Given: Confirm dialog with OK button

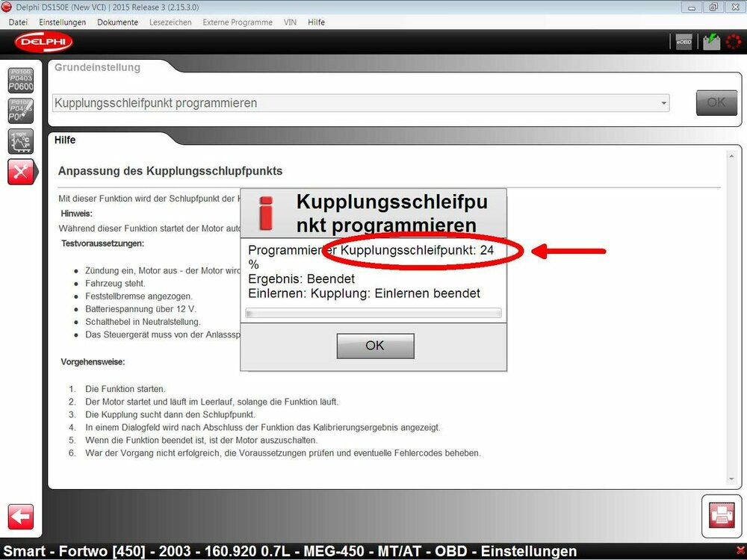Looking at the screenshot, I should coord(375,345).
